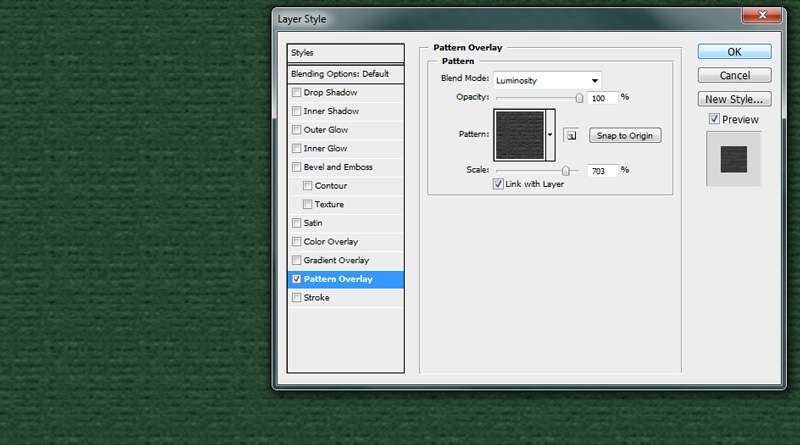Click the create new preset from pattern icon
The image size is (800, 445).
pos(570,135)
